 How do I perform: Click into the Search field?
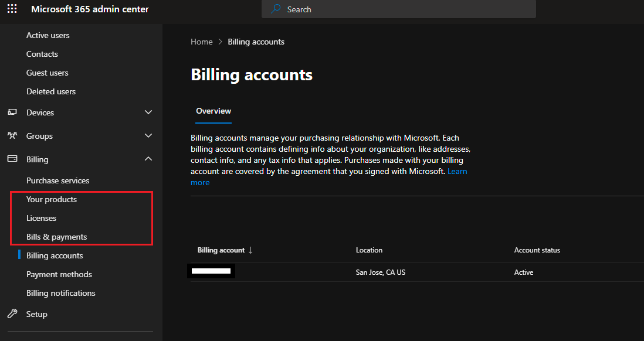(x=398, y=9)
